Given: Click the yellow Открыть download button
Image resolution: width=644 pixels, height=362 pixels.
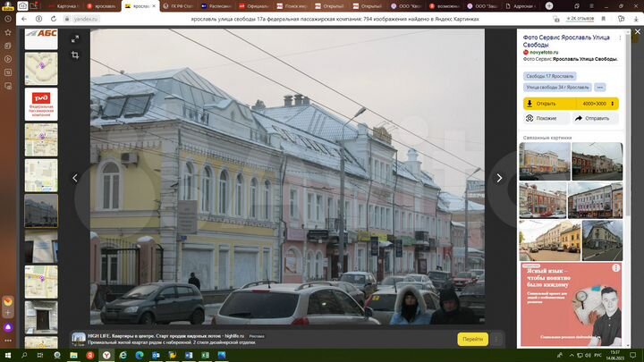Looking at the screenshot, I should click(550, 104).
